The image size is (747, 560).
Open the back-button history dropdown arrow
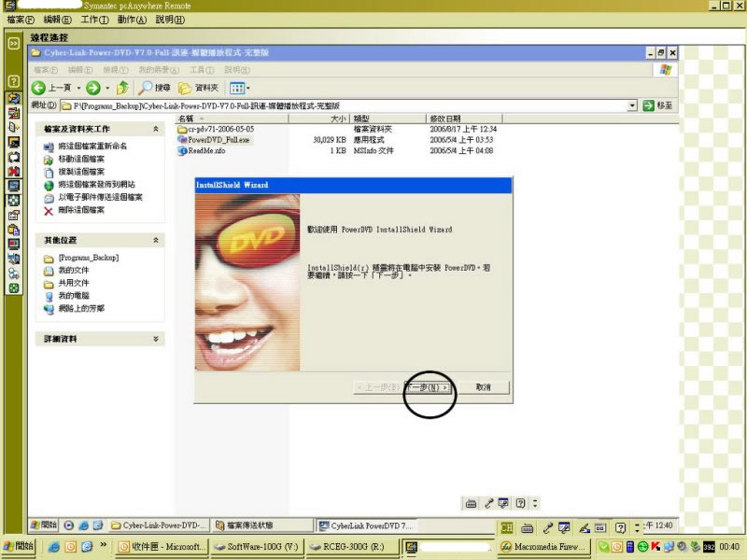[78, 88]
